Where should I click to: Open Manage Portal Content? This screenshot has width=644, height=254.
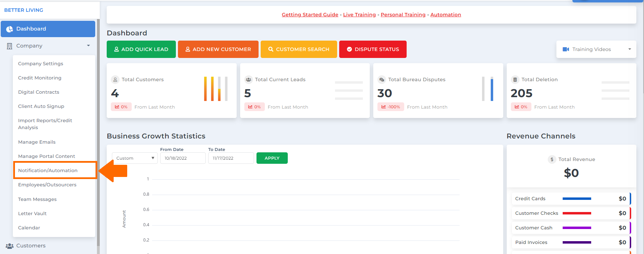pos(47,156)
